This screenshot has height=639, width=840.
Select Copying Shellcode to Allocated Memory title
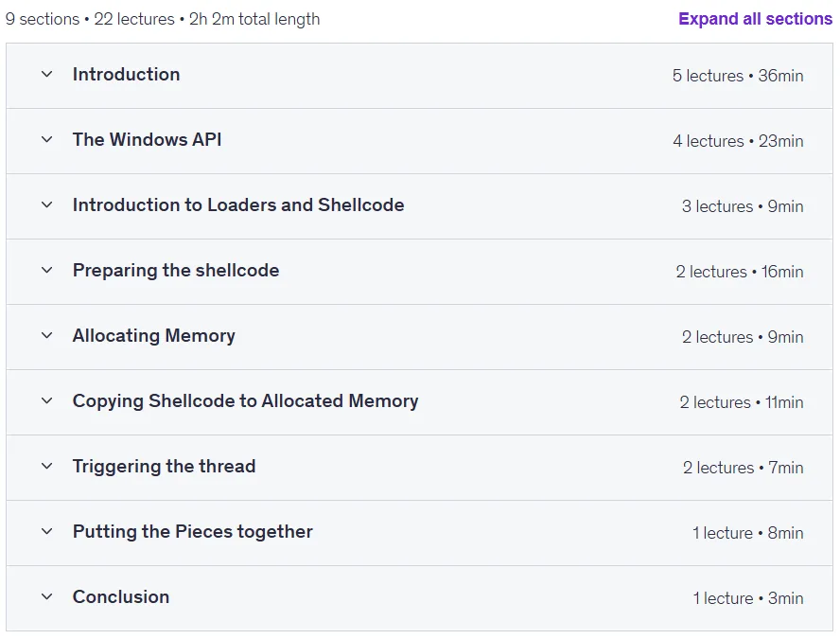[x=245, y=401]
